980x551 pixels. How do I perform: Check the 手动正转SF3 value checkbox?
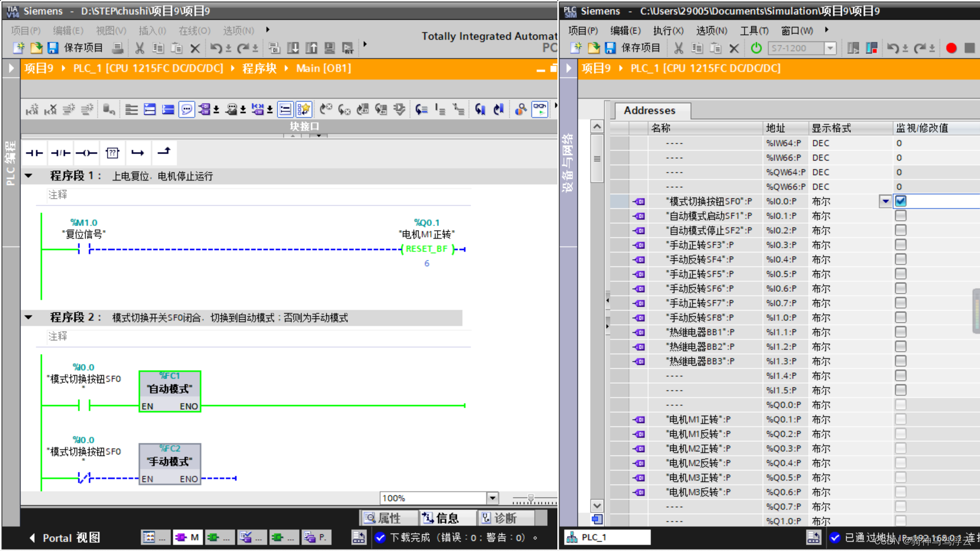(x=901, y=245)
